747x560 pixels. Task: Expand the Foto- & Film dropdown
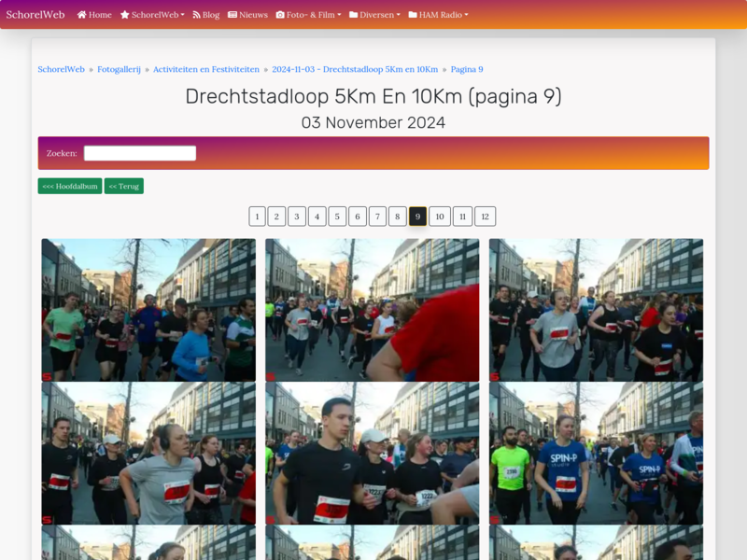tap(309, 15)
